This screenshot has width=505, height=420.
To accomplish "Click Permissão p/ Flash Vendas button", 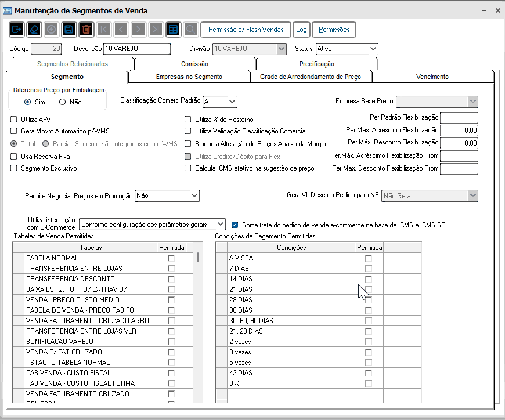I will click(246, 30).
